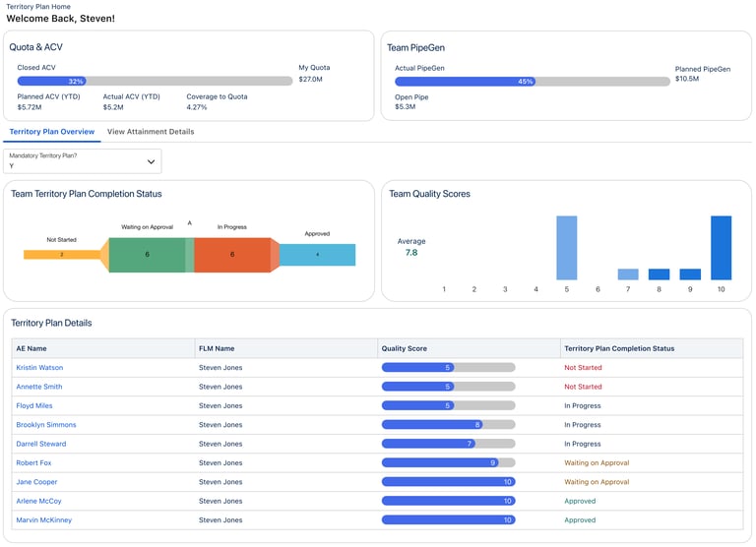Click Steven Jones in Arlene McCoy's row

tap(220, 501)
